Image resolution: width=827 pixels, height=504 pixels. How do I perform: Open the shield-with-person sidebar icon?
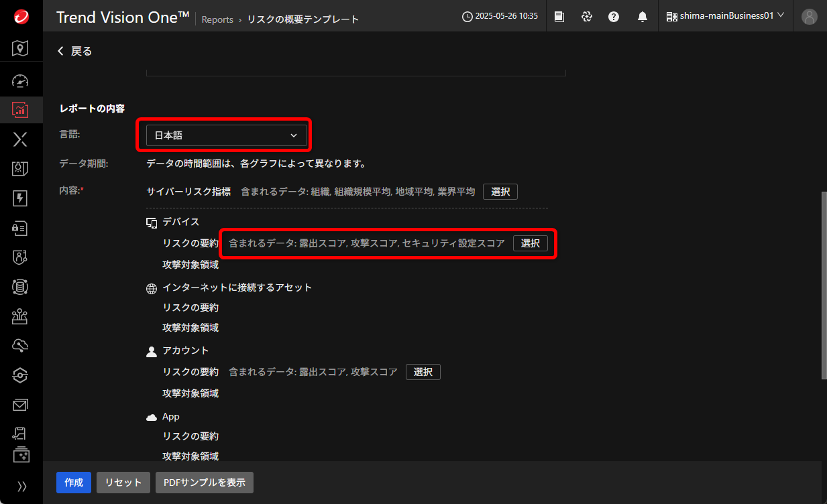point(21,257)
